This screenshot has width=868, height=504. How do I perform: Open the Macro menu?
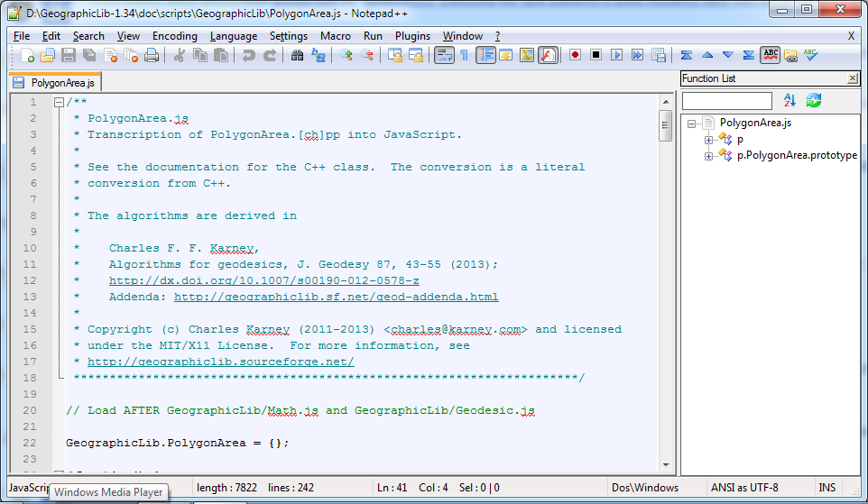pyautogui.click(x=336, y=36)
